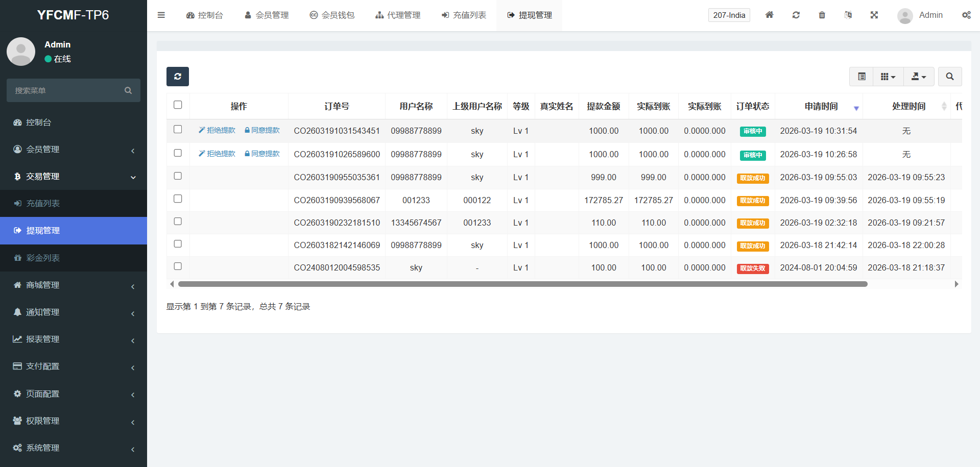This screenshot has height=467, width=980.
Task: Toggle fullscreen mode icon
Action: tap(874, 15)
